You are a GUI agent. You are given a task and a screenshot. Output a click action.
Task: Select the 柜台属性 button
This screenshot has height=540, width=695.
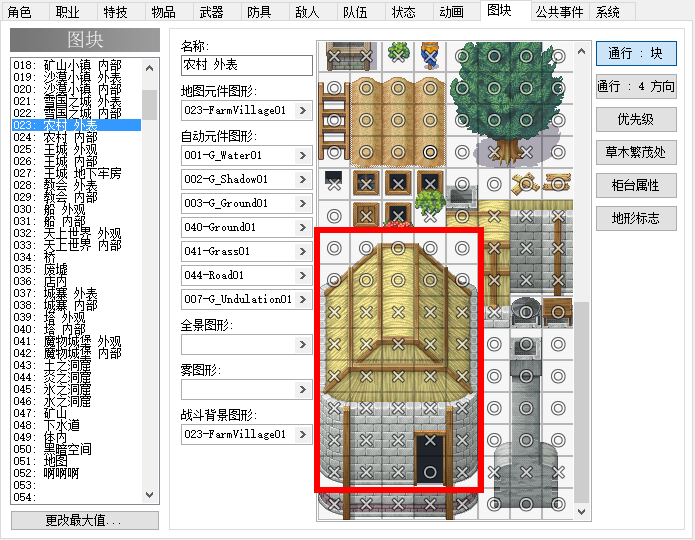(x=636, y=185)
